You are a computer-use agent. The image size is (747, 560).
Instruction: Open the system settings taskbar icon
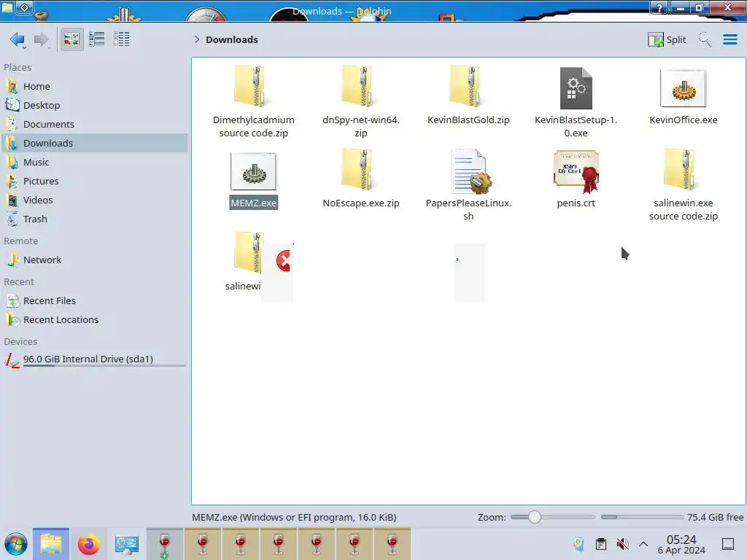(x=127, y=544)
